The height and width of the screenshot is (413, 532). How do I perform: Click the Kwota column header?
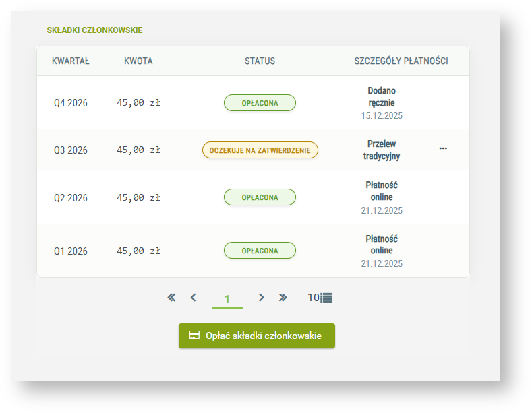[x=138, y=61]
